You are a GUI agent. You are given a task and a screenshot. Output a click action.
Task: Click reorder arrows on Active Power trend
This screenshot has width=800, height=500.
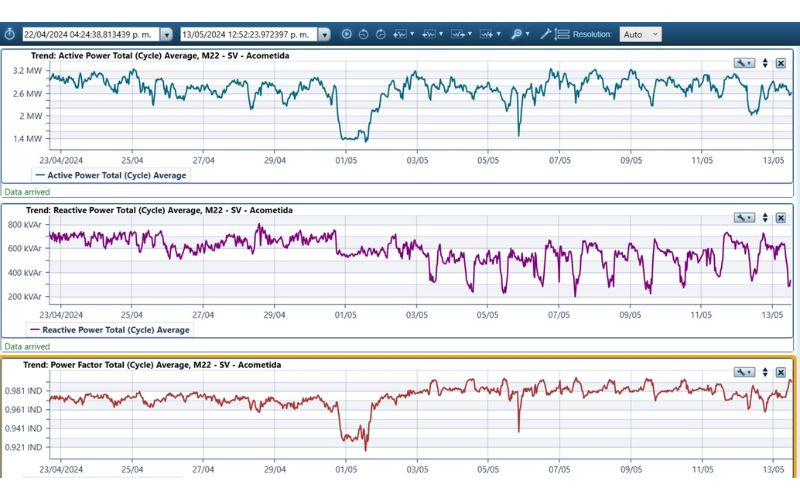point(765,62)
